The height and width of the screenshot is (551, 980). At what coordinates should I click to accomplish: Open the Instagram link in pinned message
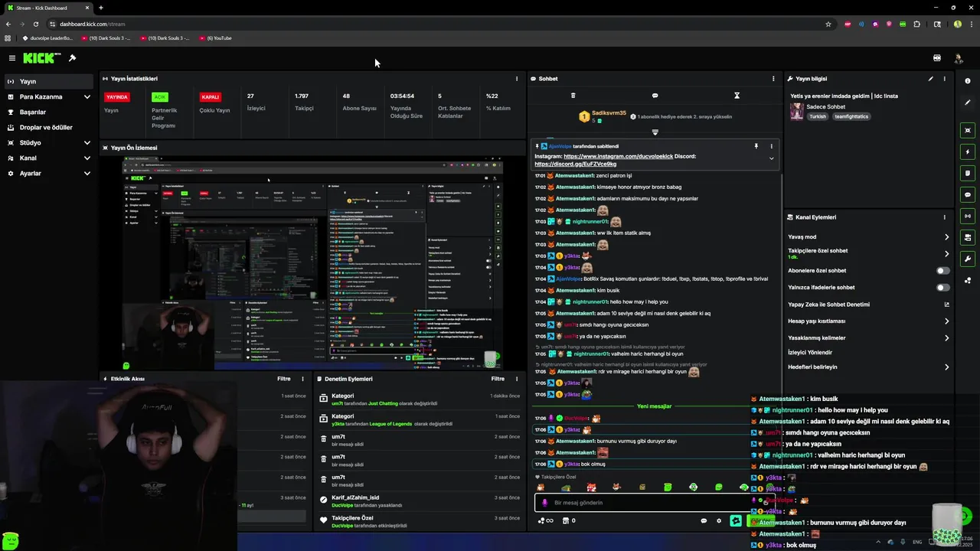pos(618,156)
